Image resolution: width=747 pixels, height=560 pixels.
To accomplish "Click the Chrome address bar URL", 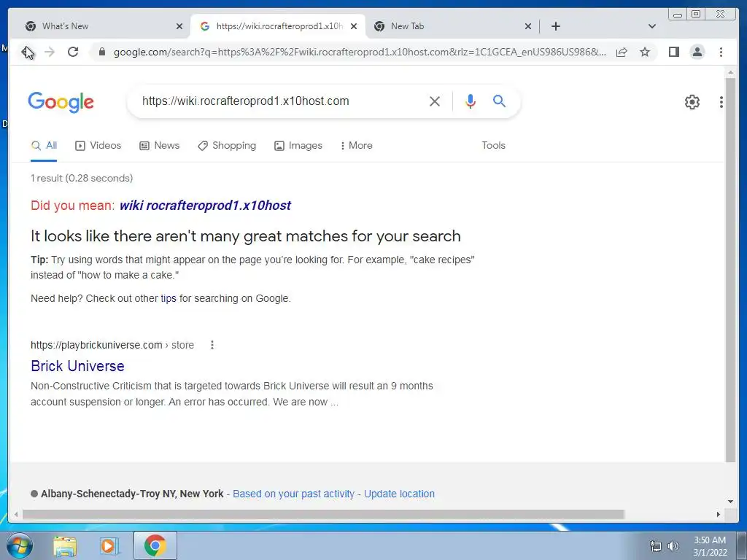I will pyautogui.click(x=360, y=52).
